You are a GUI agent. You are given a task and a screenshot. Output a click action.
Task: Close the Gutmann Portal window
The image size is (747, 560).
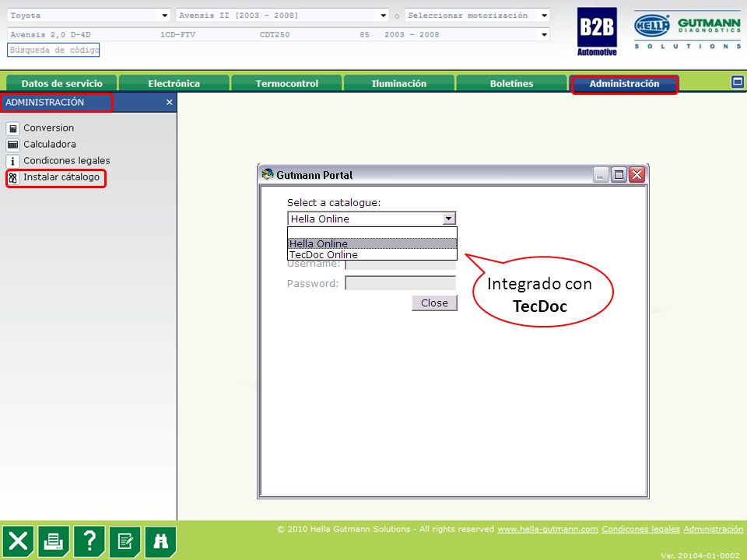(x=637, y=175)
